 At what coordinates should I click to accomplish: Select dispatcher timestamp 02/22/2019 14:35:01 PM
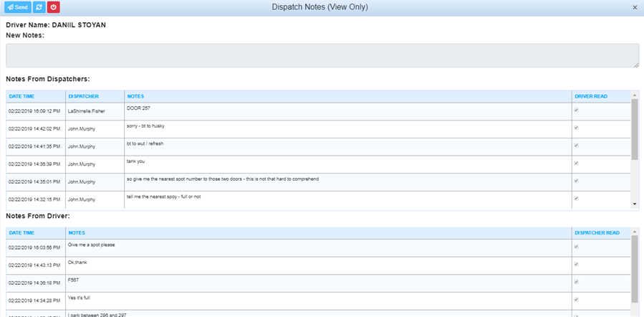coord(34,181)
